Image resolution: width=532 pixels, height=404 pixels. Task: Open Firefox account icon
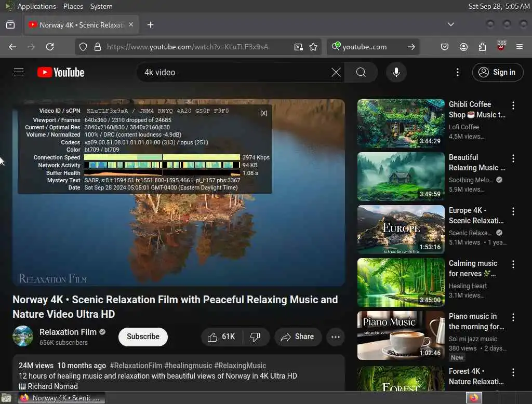click(463, 47)
